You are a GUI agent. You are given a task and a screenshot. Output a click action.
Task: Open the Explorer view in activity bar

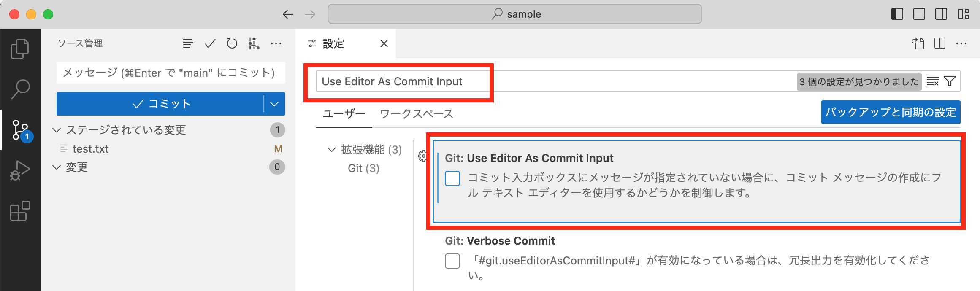(20, 48)
